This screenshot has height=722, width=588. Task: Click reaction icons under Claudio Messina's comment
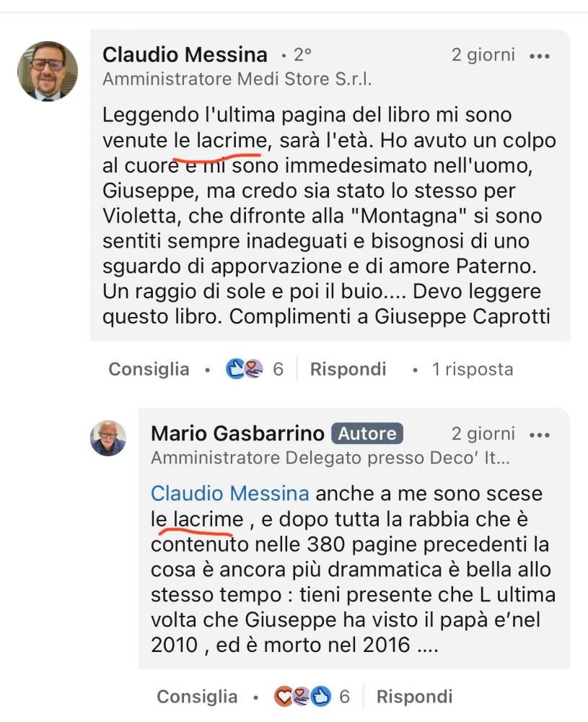(x=245, y=370)
